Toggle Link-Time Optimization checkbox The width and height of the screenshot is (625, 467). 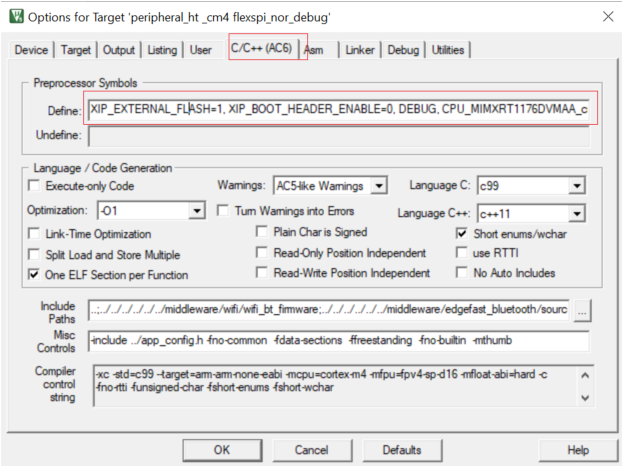[x=36, y=232]
